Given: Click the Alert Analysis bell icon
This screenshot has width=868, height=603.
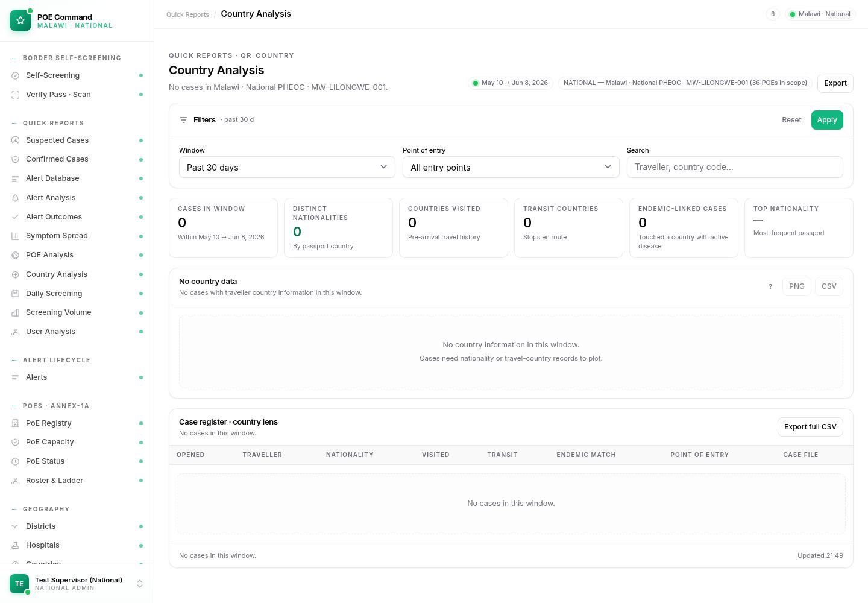Looking at the screenshot, I should (x=16, y=198).
